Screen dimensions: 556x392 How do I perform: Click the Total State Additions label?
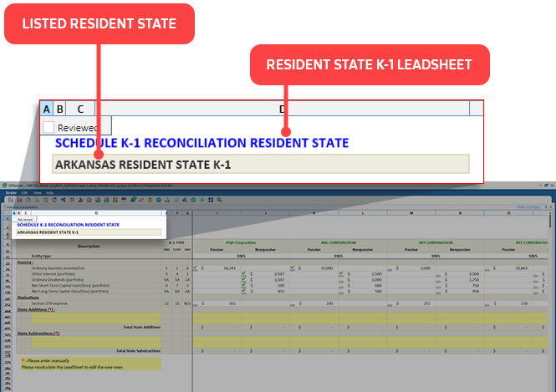pos(142,327)
